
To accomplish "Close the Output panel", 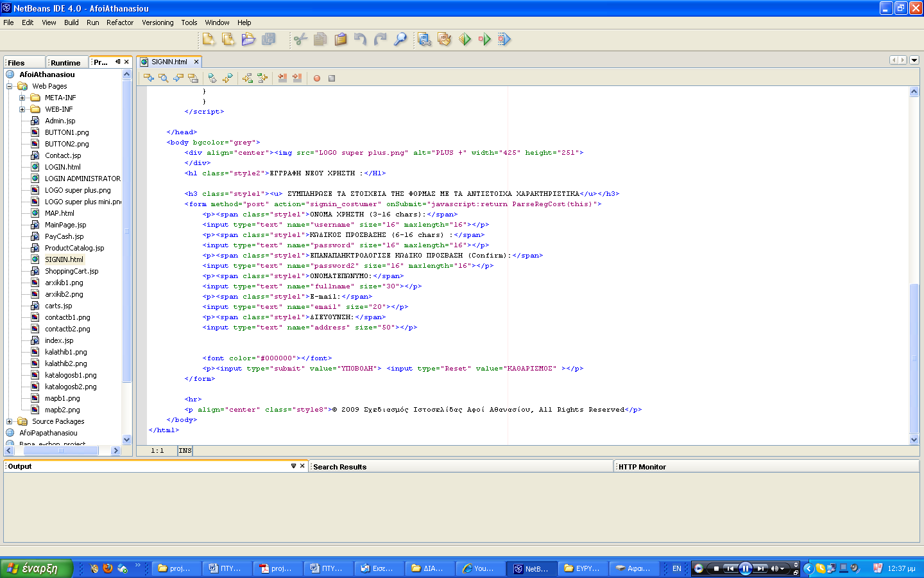I will (302, 466).
